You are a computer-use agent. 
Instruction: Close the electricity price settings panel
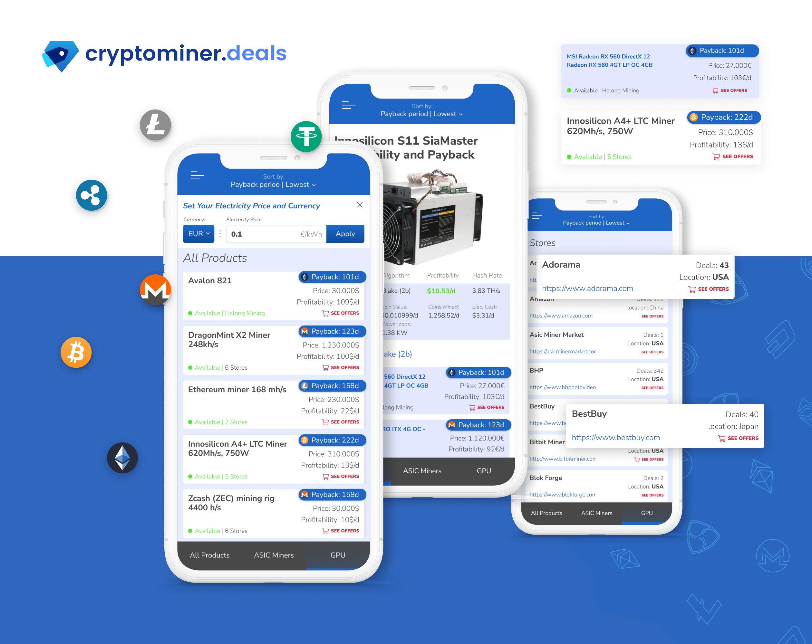pyautogui.click(x=360, y=205)
